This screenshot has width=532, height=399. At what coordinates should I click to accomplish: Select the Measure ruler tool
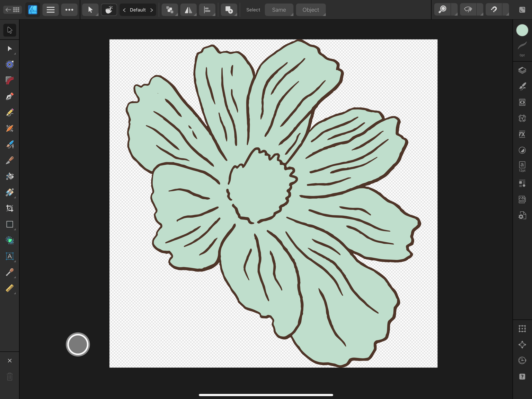[10, 288]
